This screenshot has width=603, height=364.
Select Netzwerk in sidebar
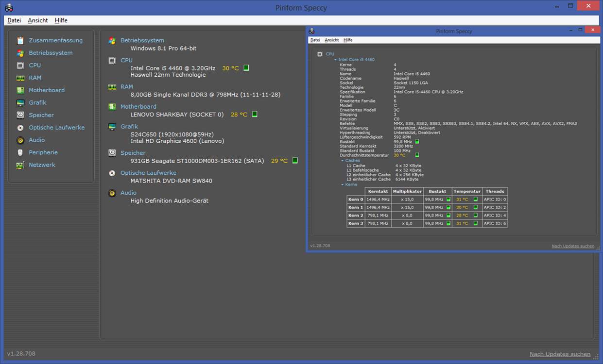[x=42, y=165]
